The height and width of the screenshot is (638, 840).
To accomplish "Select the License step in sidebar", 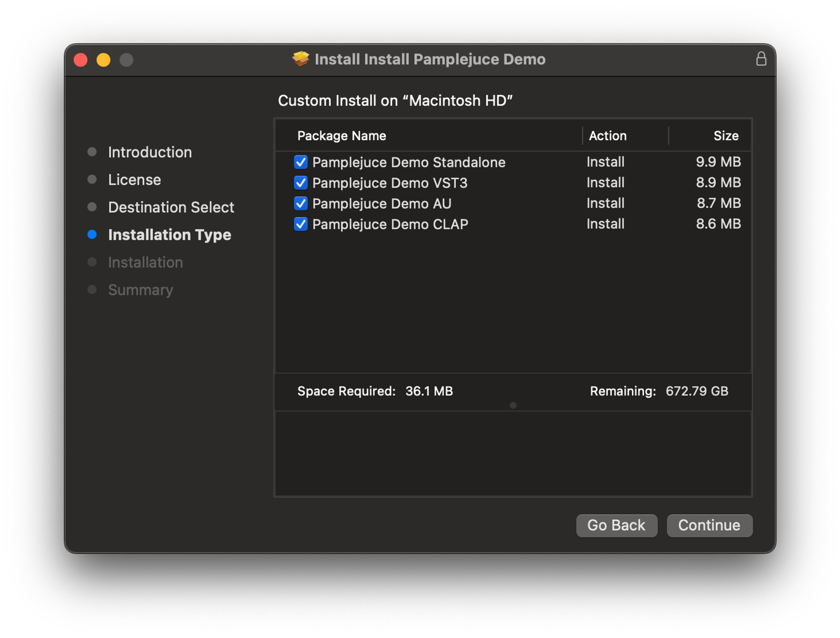I will [x=134, y=180].
